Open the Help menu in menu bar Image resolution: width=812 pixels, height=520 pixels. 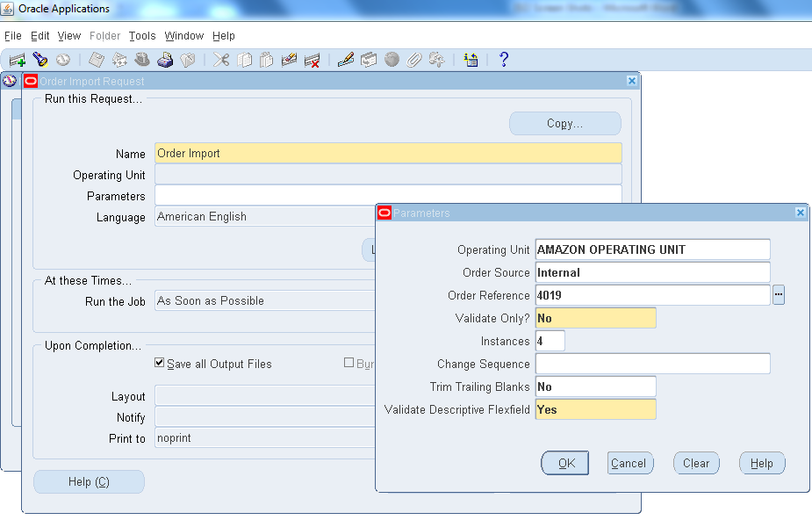pyautogui.click(x=223, y=36)
